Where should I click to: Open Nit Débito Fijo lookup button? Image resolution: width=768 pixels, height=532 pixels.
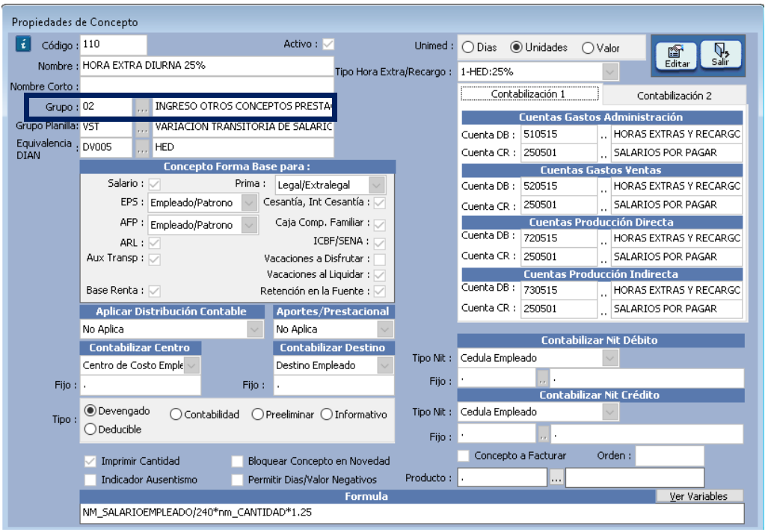pyautogui.click(x=543, y=378)
